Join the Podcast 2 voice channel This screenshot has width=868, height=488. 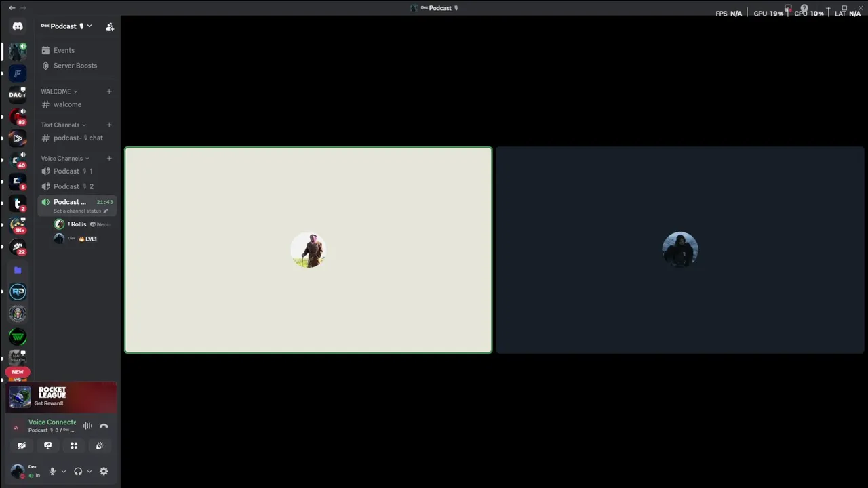77,186
